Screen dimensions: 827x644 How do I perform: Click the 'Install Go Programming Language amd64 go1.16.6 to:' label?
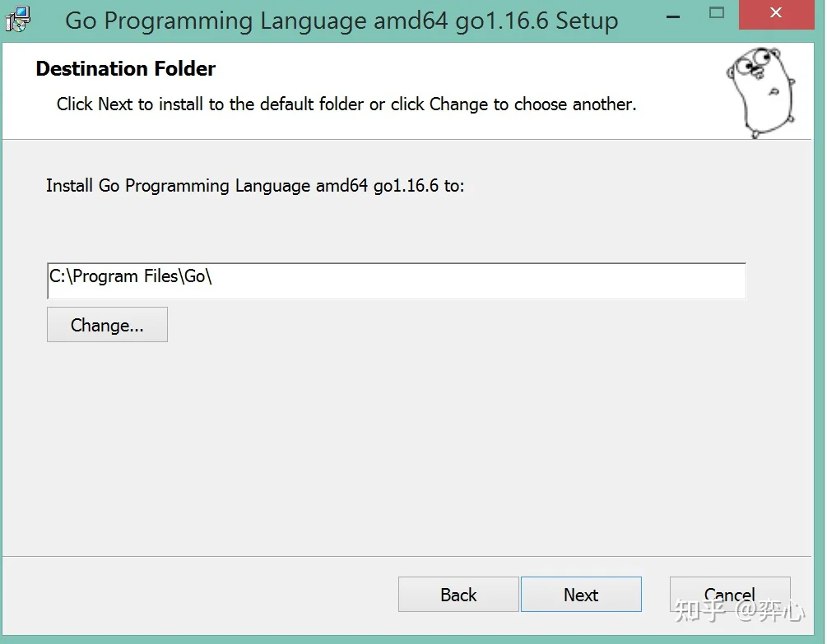click(x=255, y=186)
